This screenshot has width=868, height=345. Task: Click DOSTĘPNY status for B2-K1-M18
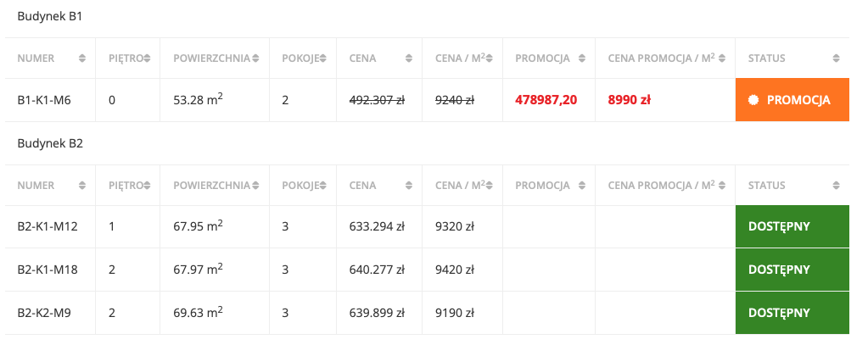point(792,270)
